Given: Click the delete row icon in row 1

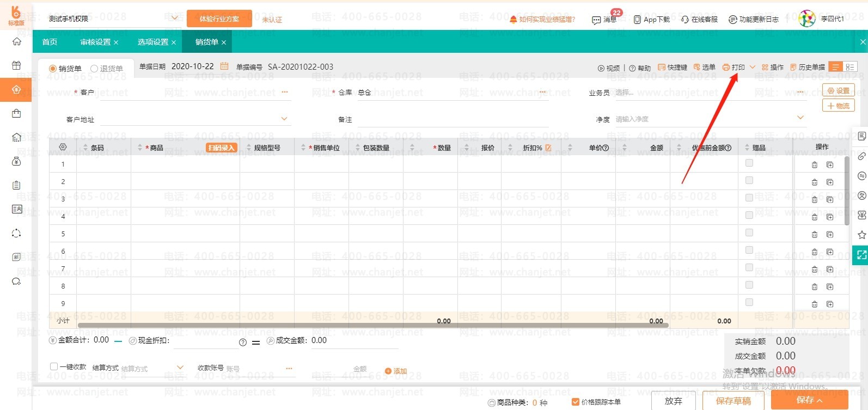Looking at the screenshot, I should [815, 165].
